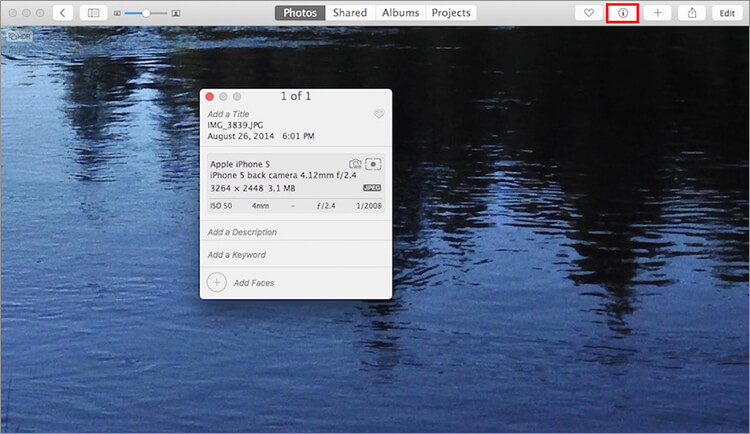The width and height of the screenshot is (750, 434).
Task: Click the small thumbnail zoom-out icon
Action: coord(118,14)
